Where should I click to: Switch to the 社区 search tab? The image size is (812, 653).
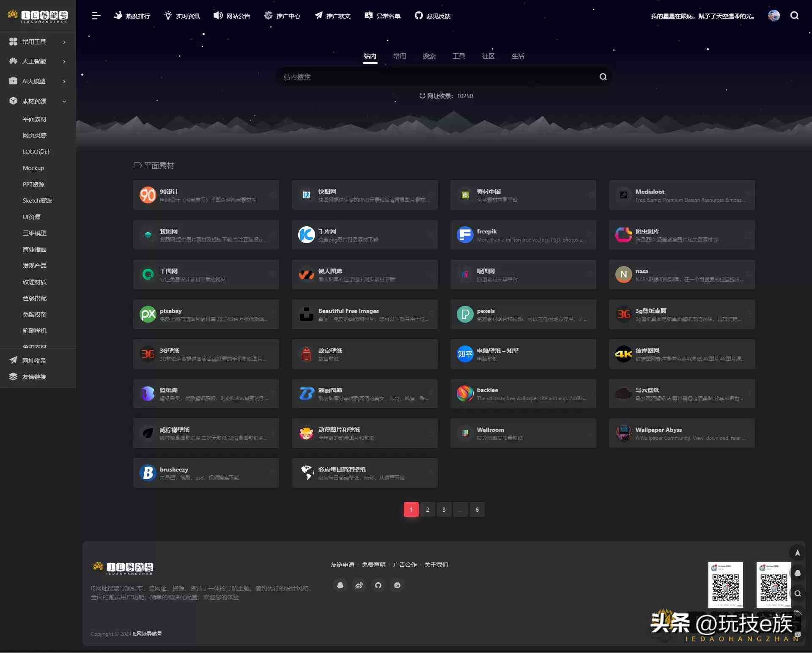coord(488,56)
